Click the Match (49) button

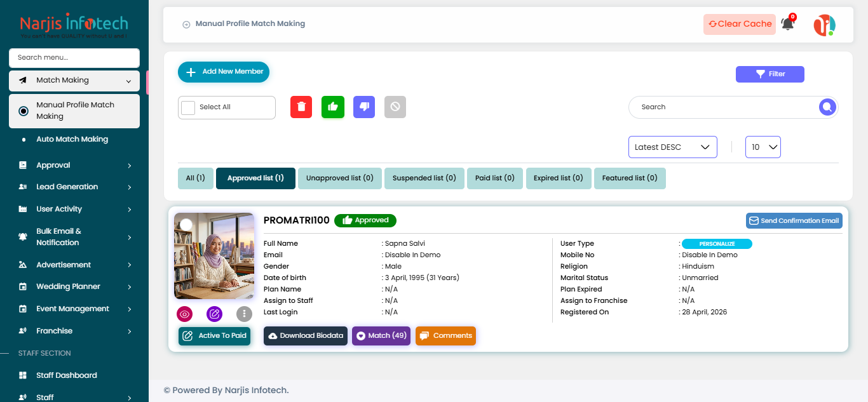(381, 336)
